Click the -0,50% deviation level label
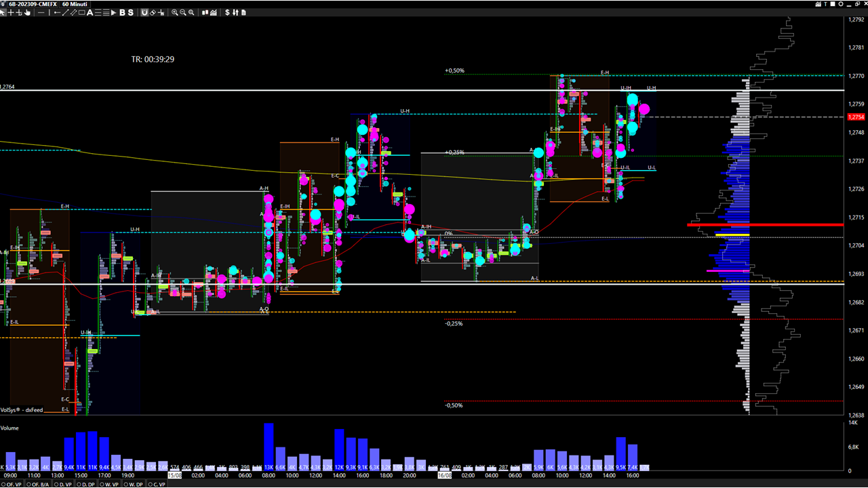Viewport: 868px width, 488px height. [454, 405]
